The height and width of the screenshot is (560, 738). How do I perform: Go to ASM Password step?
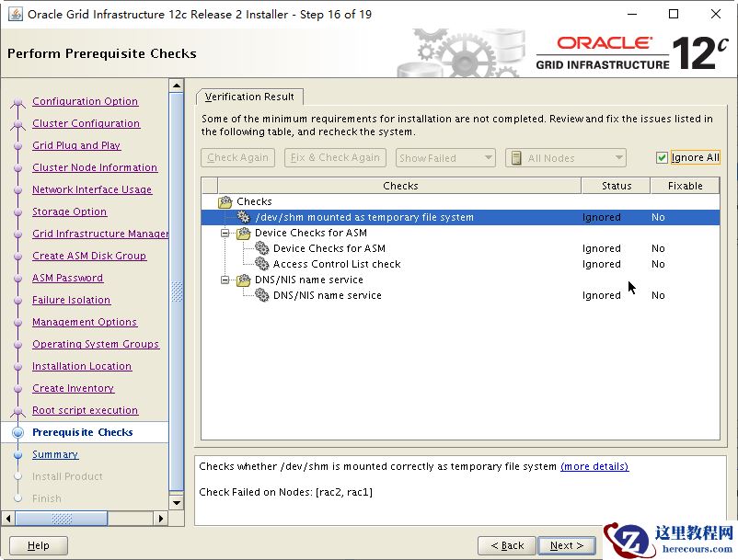[68, 278]
